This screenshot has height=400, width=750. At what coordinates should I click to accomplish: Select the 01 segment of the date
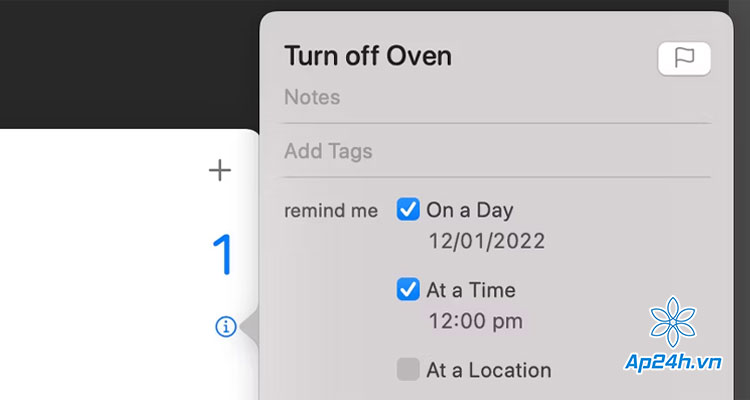(471, 241)
